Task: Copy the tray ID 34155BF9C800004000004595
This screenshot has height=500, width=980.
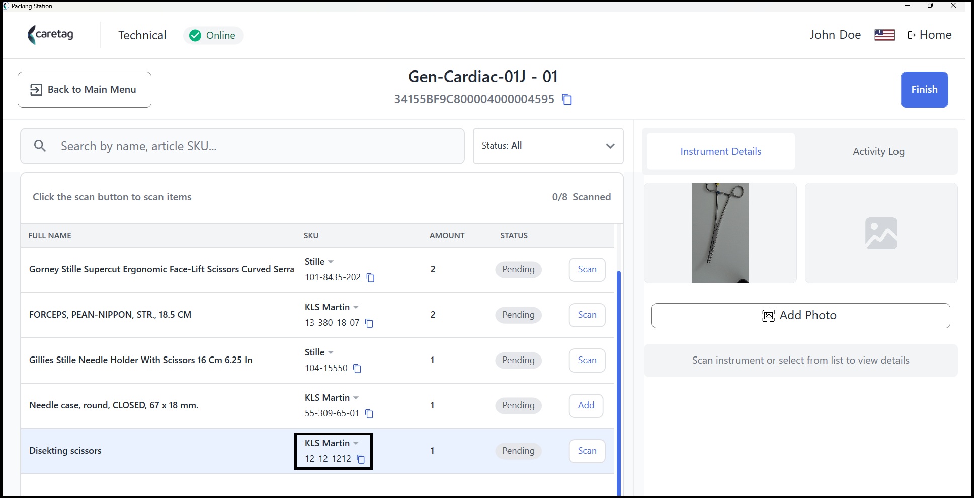Action: click(567, 100)
